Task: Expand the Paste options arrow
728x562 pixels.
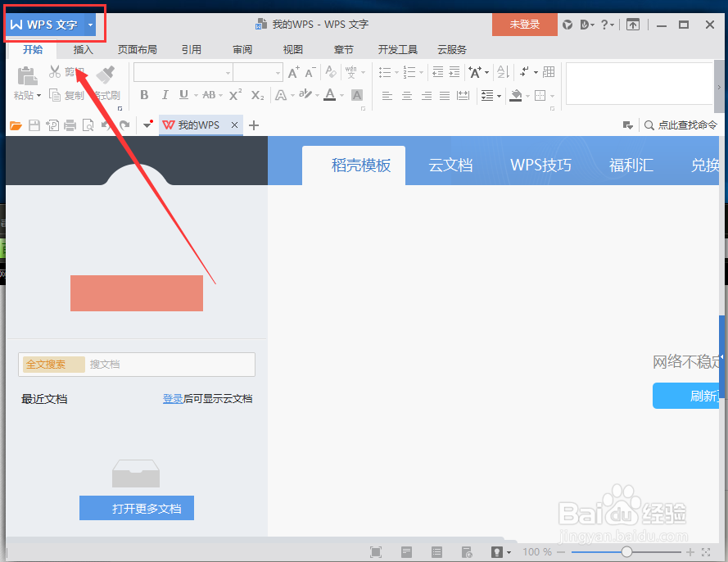Action: 39,96
